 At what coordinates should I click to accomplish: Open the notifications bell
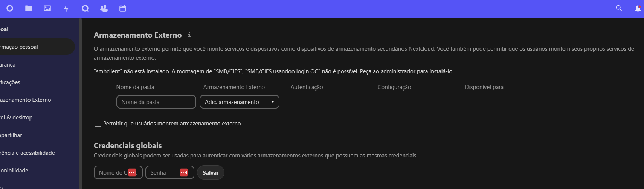pos(638,8)
